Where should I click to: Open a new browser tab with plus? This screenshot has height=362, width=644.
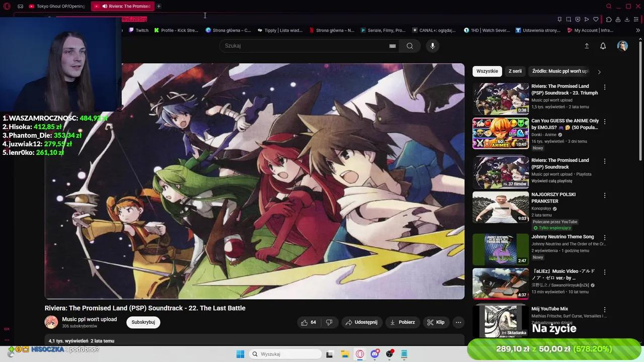click(158, 6)
